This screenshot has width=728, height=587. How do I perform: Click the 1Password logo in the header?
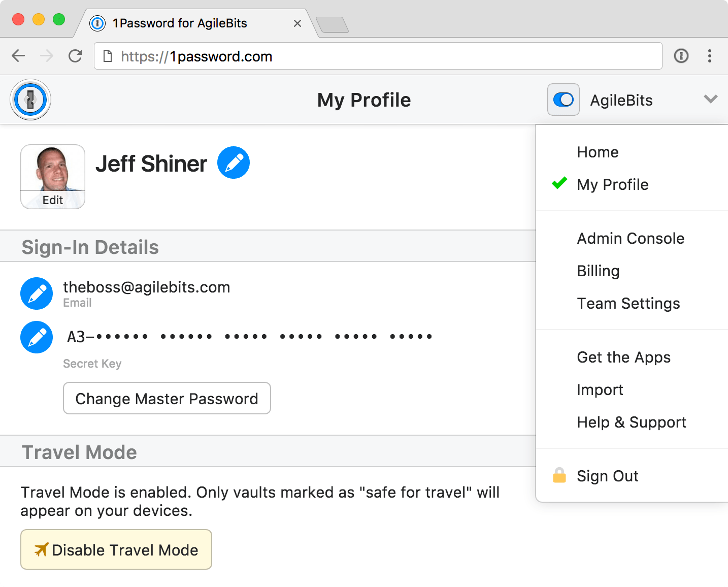[30, 100]
